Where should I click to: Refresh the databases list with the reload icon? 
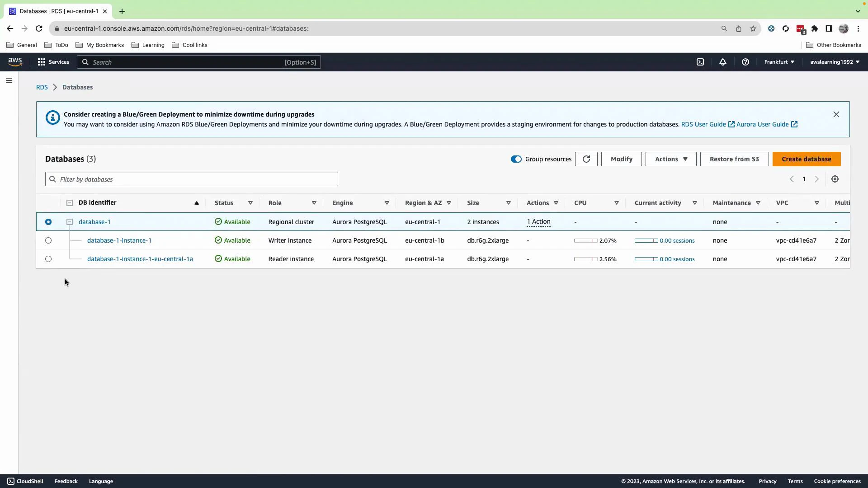click(586, 159)
